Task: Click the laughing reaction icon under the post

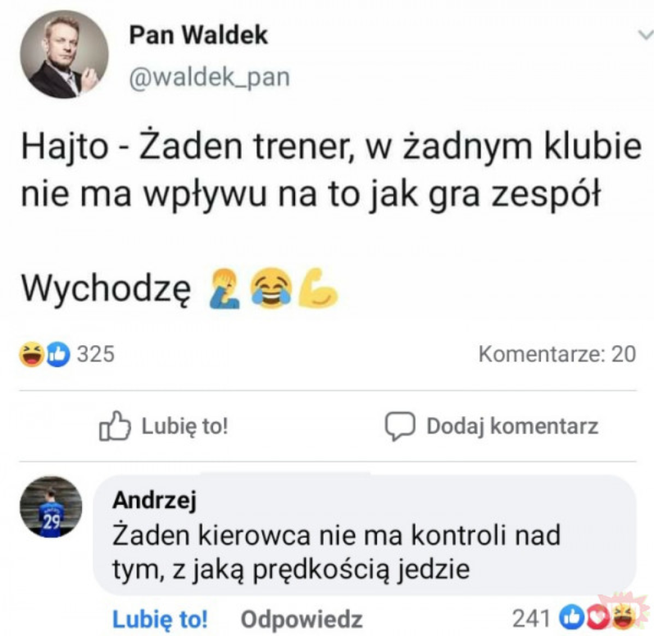Action: [x=31, y=354]
